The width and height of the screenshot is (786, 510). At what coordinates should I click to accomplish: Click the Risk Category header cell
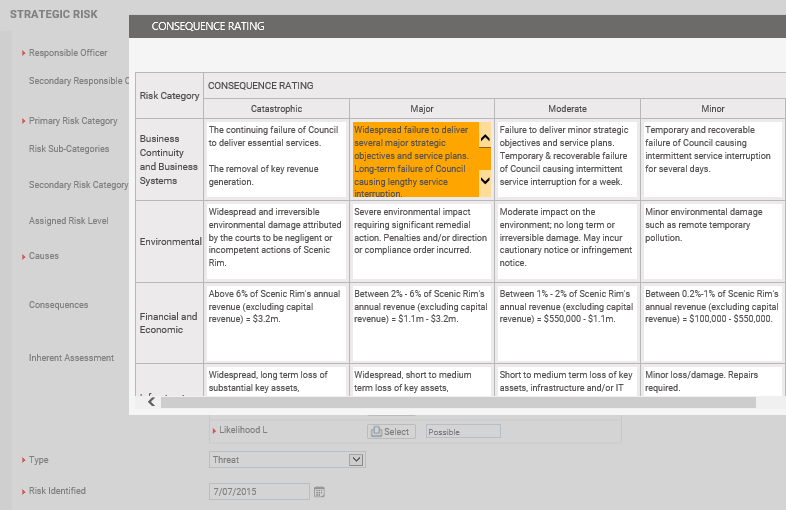169,96
